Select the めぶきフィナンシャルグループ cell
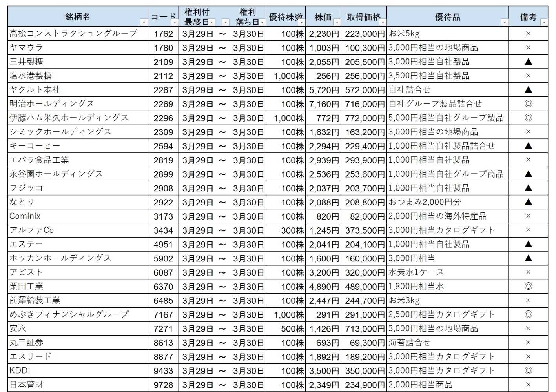Screen dimensions: 556x392 coord(78,314)
